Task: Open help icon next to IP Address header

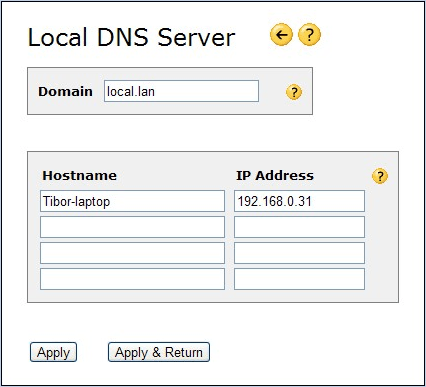Action: [x=380, y=176]
